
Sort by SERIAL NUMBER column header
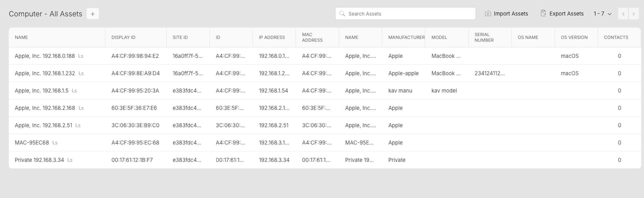point(484,37)
